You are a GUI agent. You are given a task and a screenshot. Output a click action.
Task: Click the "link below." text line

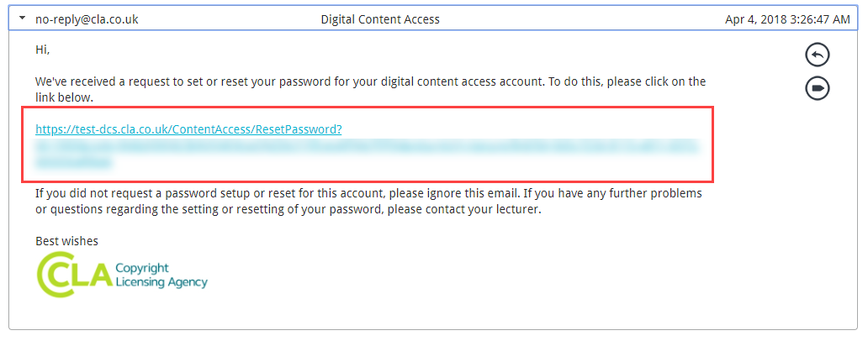click(x=64, y=97)
